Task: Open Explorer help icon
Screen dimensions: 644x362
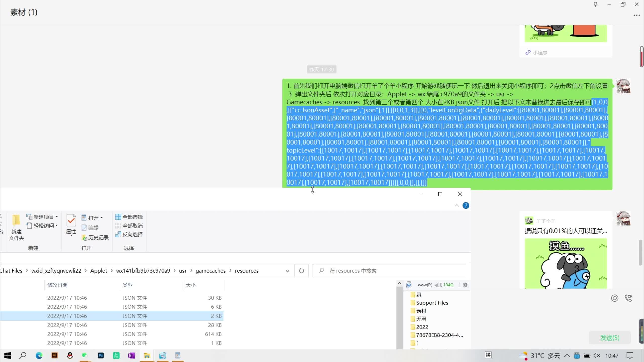Action: (466, 206)
